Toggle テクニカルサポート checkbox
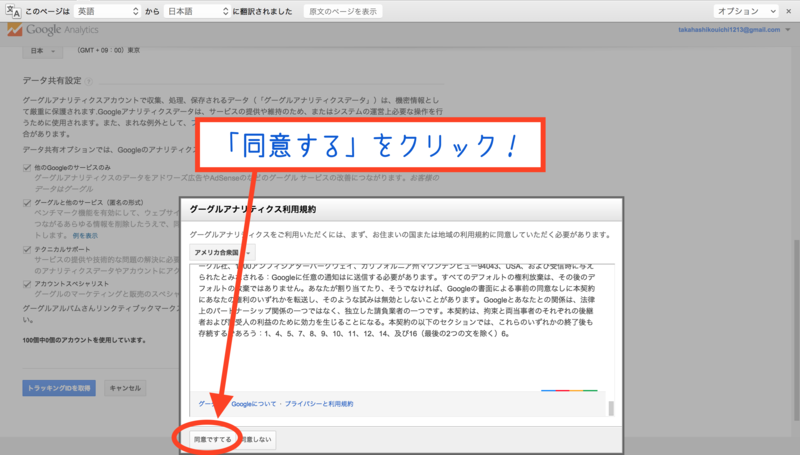The height and width of the screenshot is (455, 800). pyautogui.click(x=27, y=250)
